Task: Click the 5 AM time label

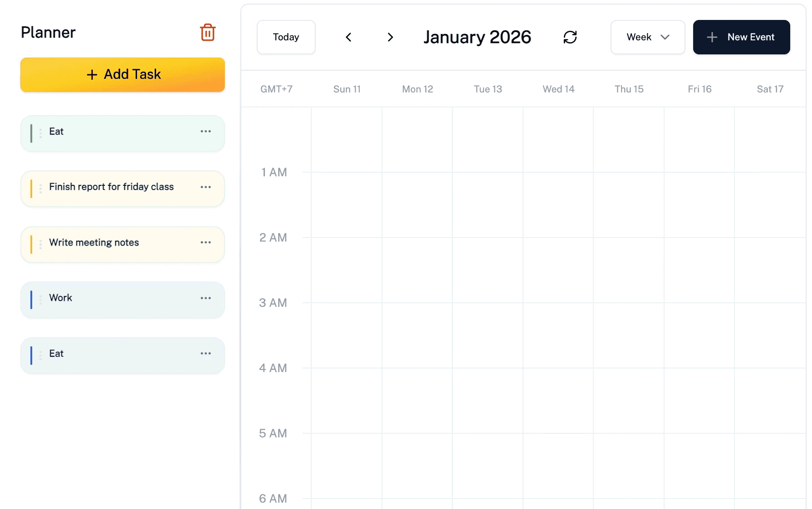Action: 273,433
